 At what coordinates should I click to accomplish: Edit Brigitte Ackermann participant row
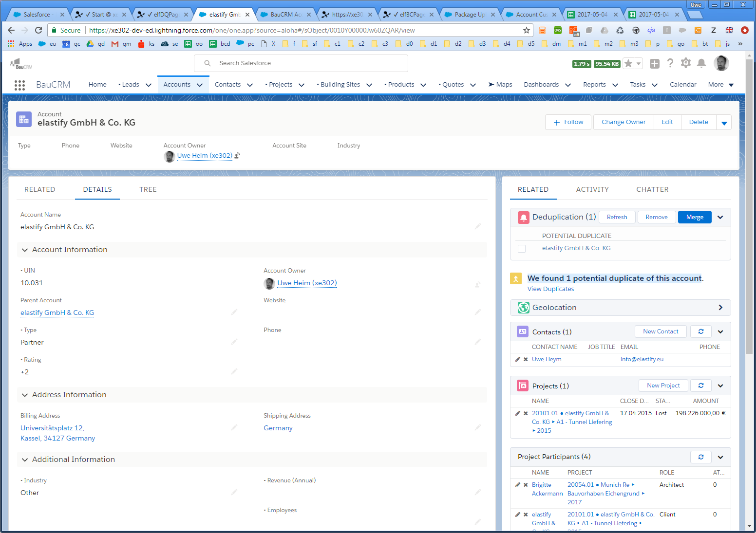pyautogui.click(x=518, y=485)
